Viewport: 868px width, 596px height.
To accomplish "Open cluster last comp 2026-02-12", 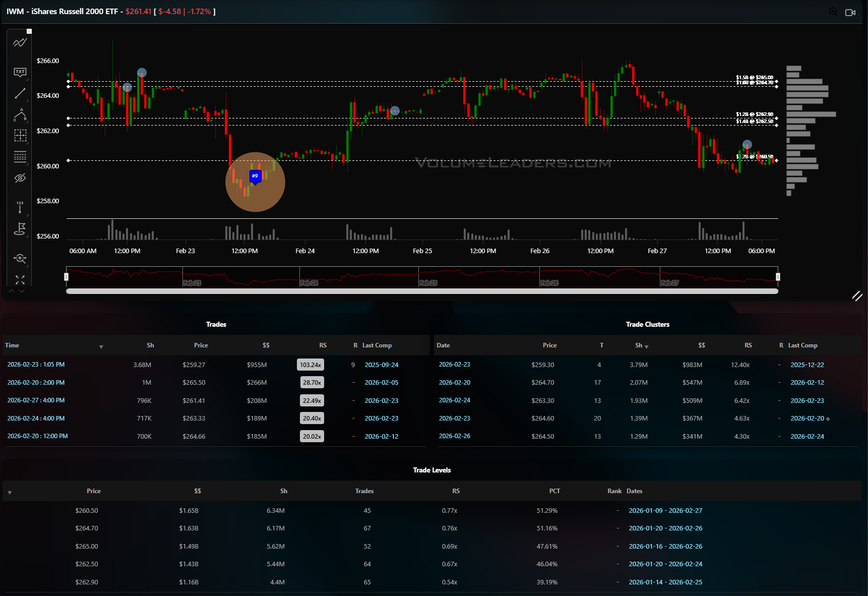I will (x=807, y=383).
